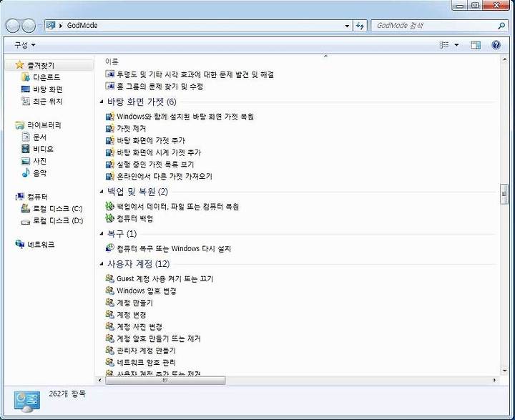Select 계정 변경 entry
This screenshot has width=515, height=420.
pyautogui.click(x=132, y=315)
